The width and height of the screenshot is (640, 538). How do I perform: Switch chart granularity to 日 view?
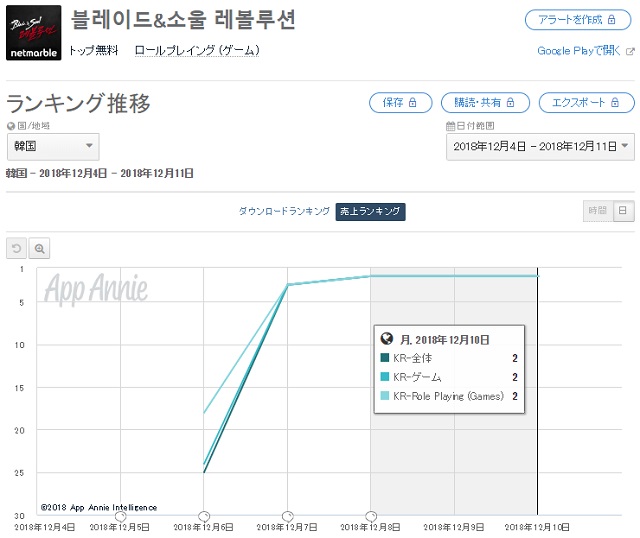pos(623,211)
